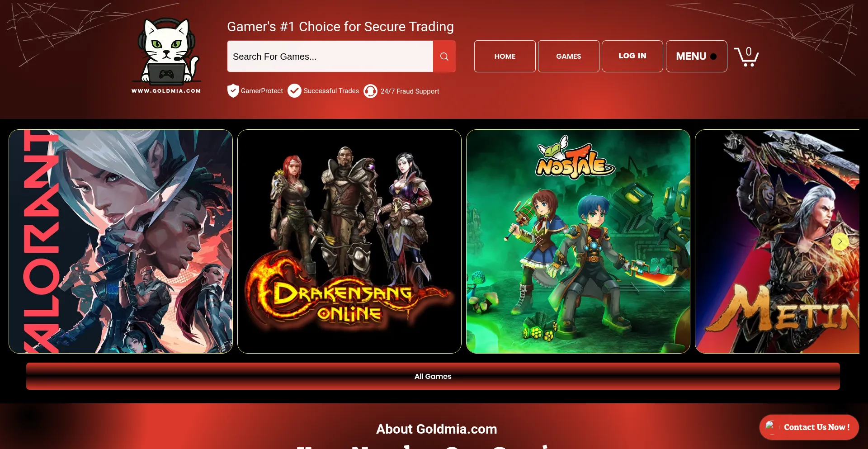Click the 24/7 Fraud Support headset icon

pos(370,91)
